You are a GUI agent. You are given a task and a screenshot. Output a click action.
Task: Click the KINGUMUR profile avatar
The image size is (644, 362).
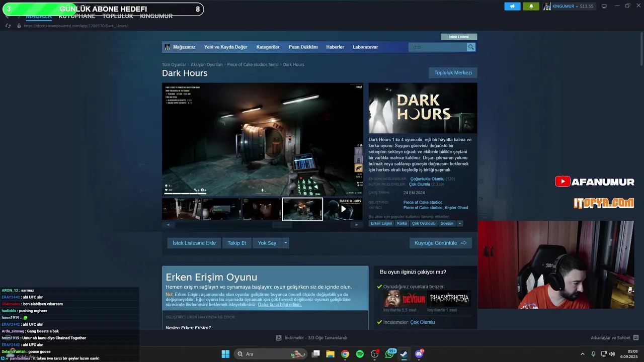click(547, 6)
